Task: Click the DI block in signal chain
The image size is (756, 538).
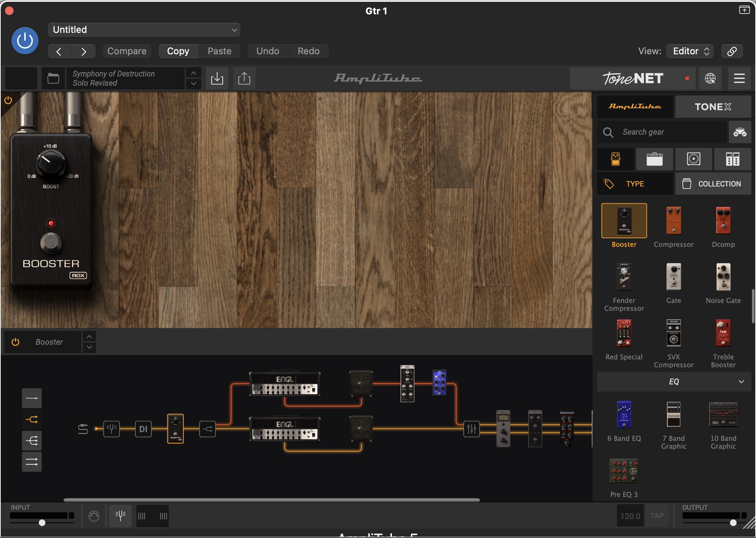Action: (x=143, y=429)
